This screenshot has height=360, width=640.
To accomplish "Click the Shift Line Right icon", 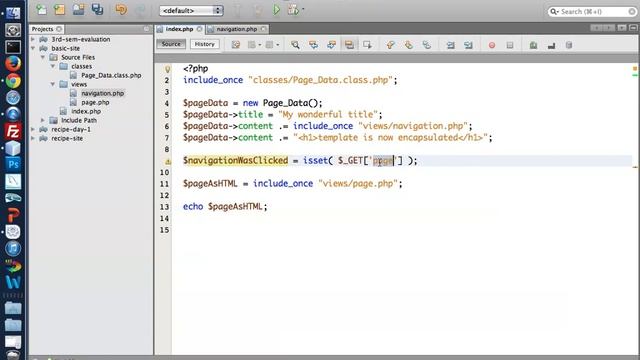I will click(x=468, y=45).
